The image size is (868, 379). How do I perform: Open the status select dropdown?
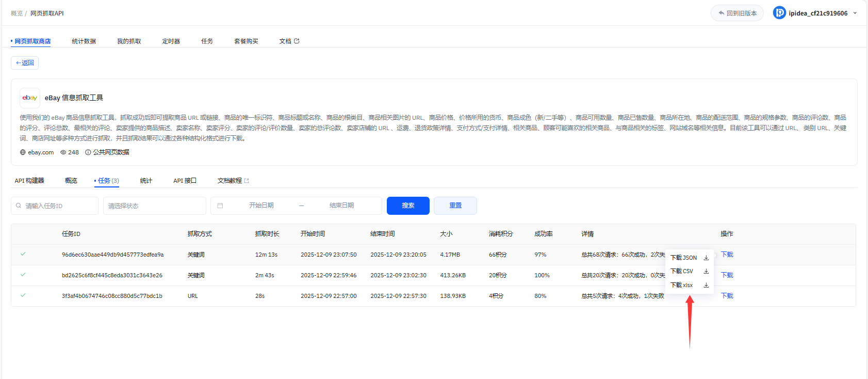(154, 206)
